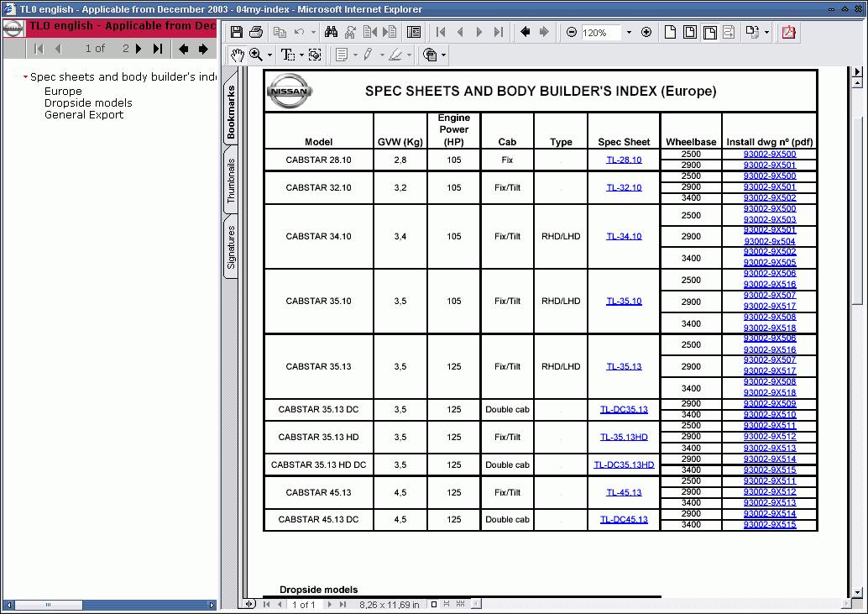Viewport: 868px width, 614px height.
Task: Open Note tool dropdown arrow
Action: 355,55
